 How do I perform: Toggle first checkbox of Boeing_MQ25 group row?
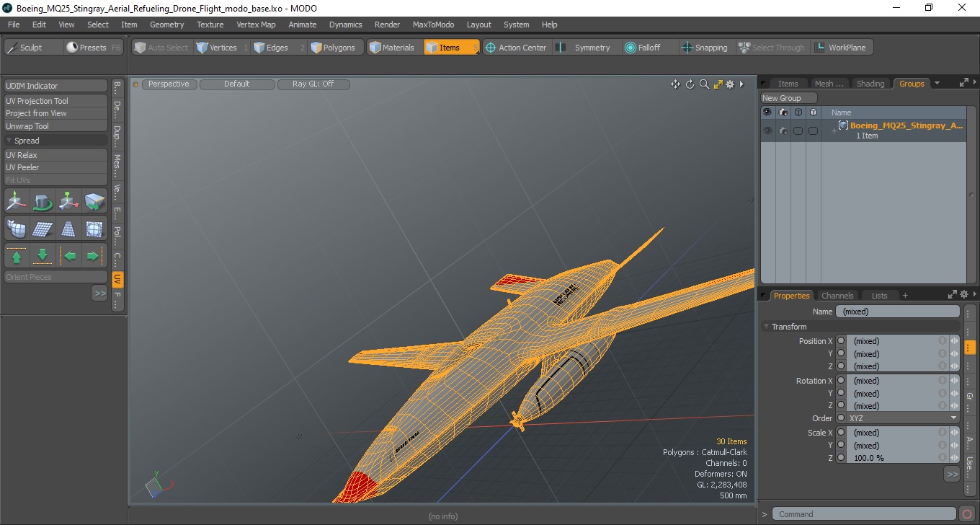point(798,131)
